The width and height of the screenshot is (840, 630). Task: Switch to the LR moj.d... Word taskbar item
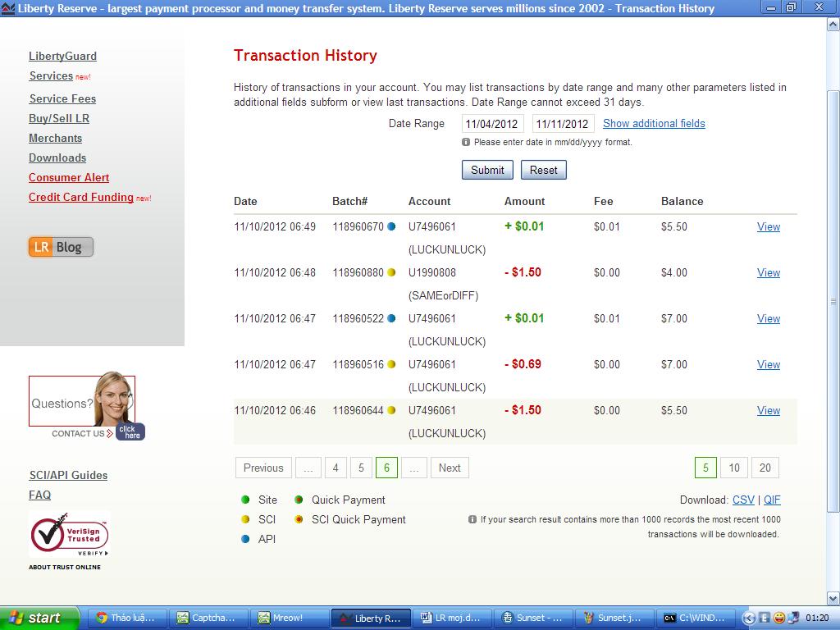tap(453, 618)
